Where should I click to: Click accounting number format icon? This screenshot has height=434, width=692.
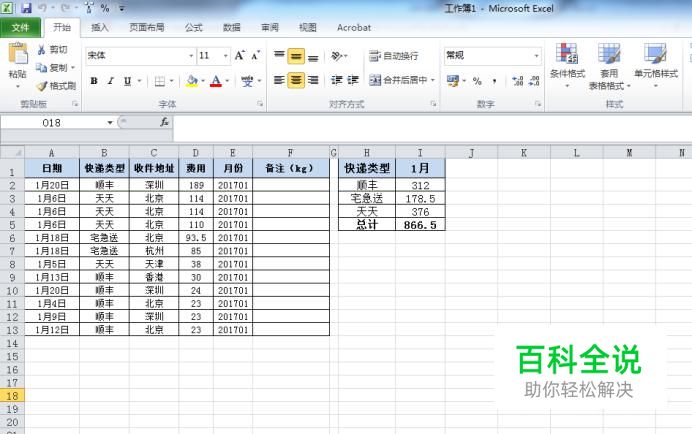(x=452, y=81)
